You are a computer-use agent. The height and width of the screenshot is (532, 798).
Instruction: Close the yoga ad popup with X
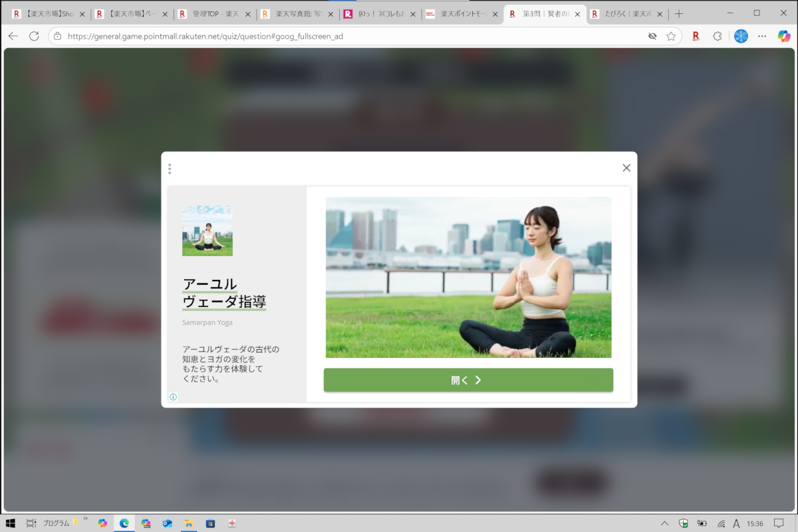coord(626,168)
